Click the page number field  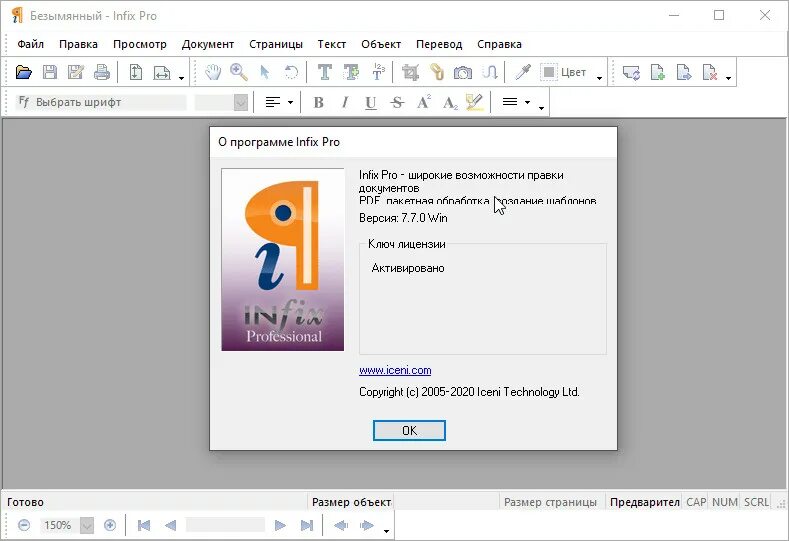tap(225, 525)
